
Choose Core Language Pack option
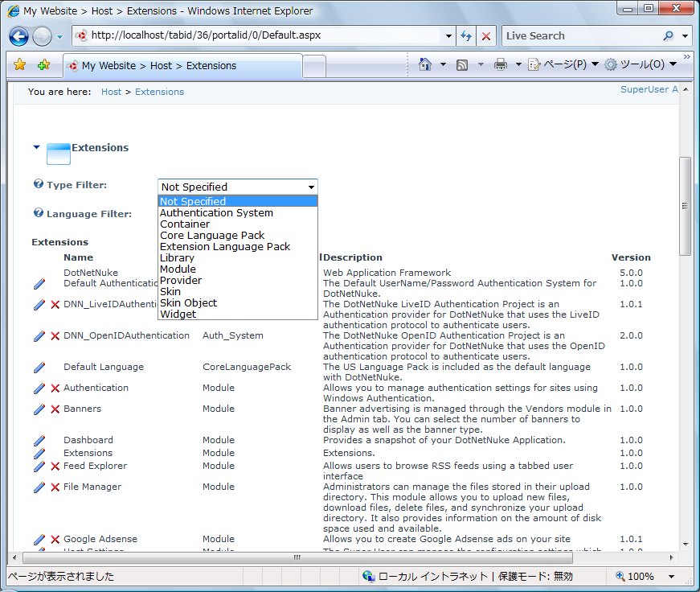point(238,236)
